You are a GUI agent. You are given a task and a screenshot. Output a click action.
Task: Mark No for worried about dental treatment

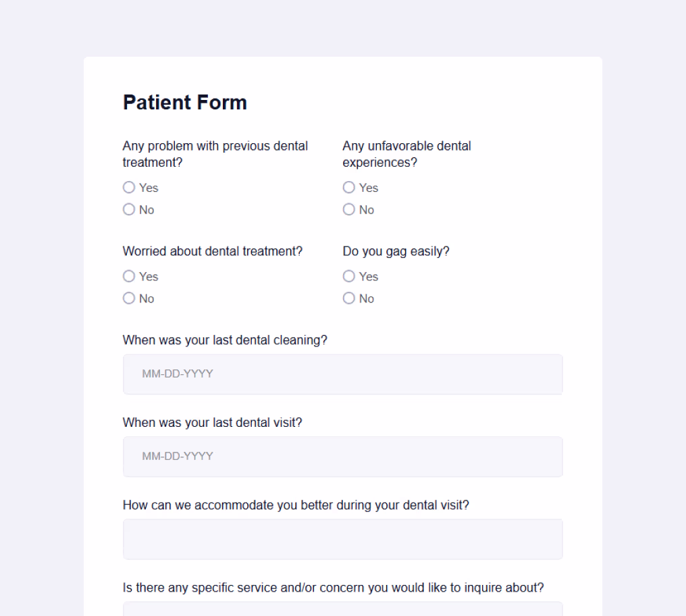tap(128, 298)
